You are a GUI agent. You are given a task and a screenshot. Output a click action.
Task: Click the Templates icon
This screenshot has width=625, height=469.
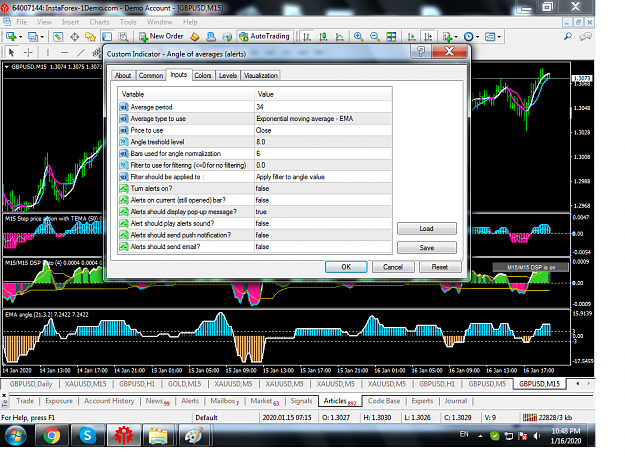[490, 37]
